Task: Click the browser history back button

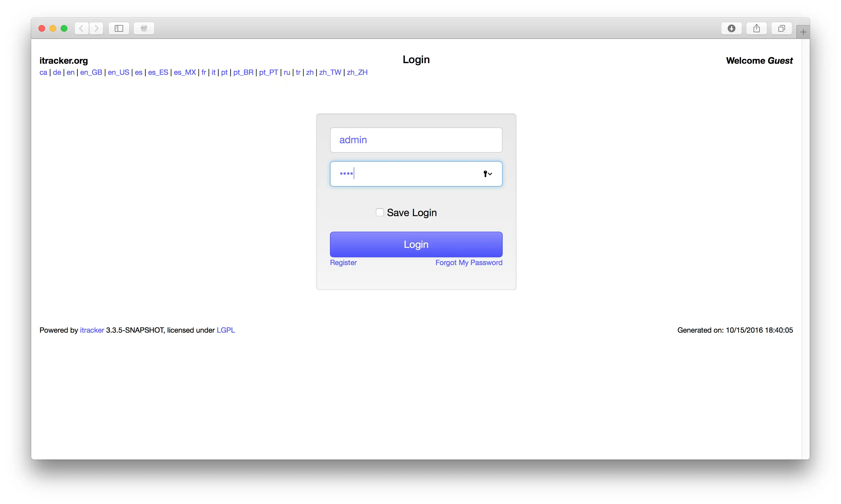Action: (81, 28)
